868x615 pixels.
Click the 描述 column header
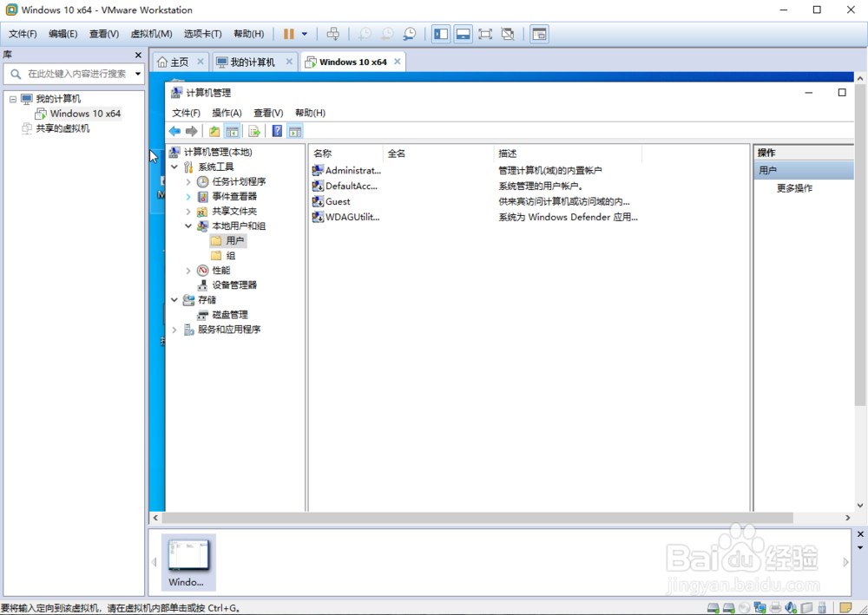[x=568, y=154]
